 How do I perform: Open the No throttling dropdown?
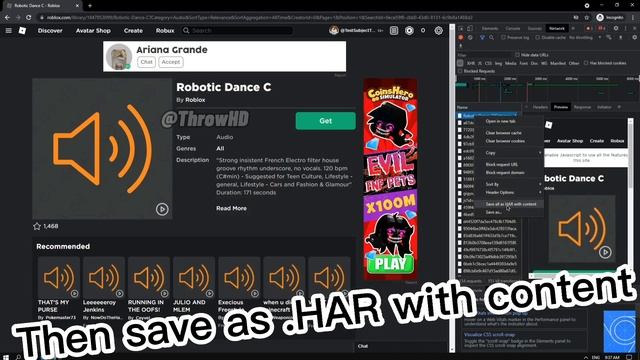point(584,38)
